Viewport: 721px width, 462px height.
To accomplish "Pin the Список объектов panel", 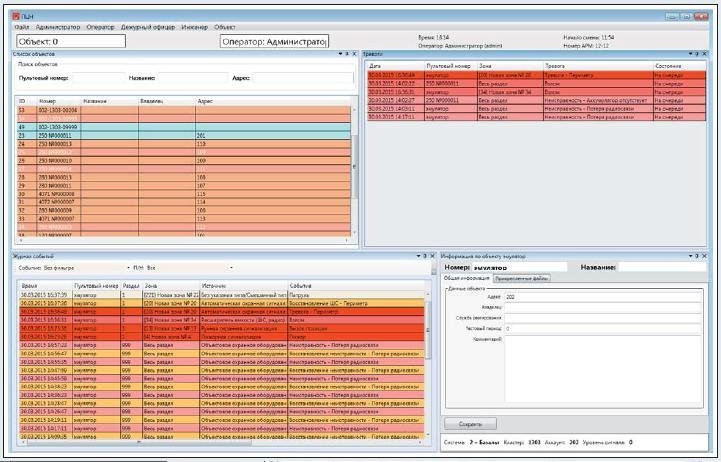I will [x=348, y=53].
